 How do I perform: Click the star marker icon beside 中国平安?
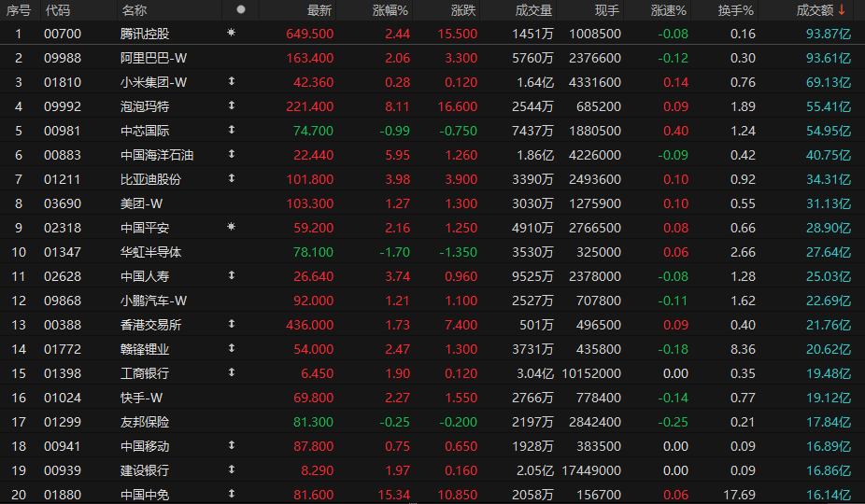pos(231,227)
